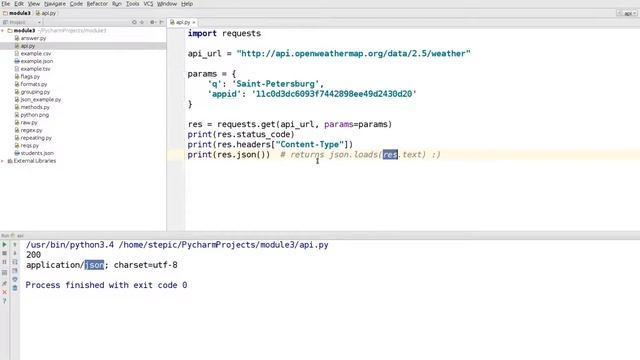Open the Edit menu
This screenshot has height=360, width=640.
pos(19,4)
